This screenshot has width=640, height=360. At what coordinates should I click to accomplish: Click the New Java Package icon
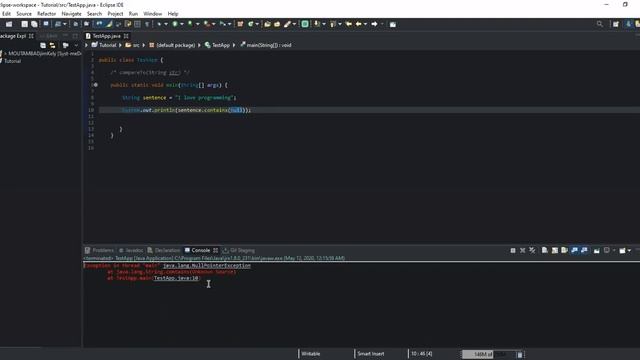pos(240,24)
